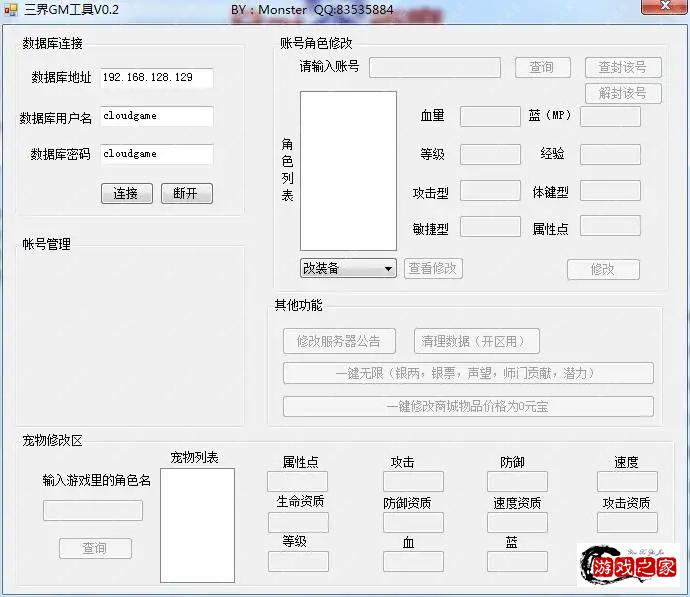Click 属性点 field in account section
This screenshot has width=690, height=597.
tap(610, 226)
